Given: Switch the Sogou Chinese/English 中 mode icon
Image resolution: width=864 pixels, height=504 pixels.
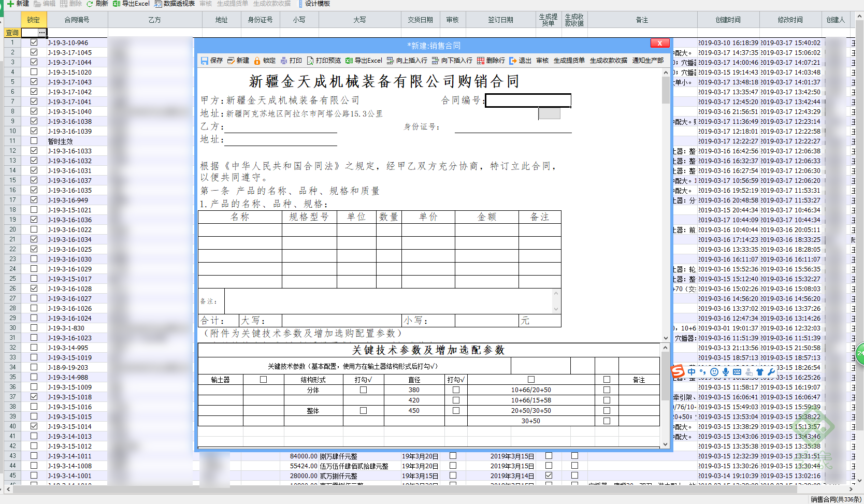Looking at the screenshot, I should coord(692,372).
